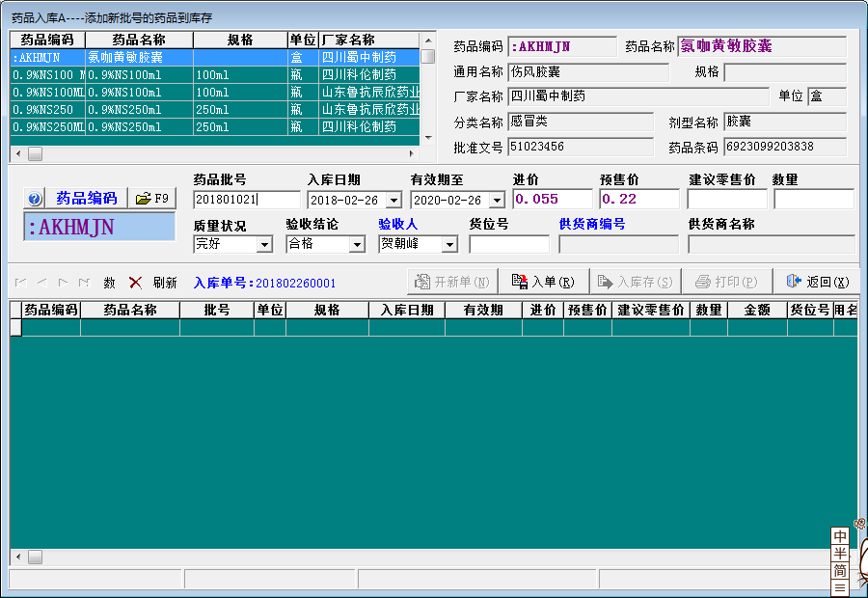
Task: Expand the 验收人 dropdown
Action: click(449, 244)
